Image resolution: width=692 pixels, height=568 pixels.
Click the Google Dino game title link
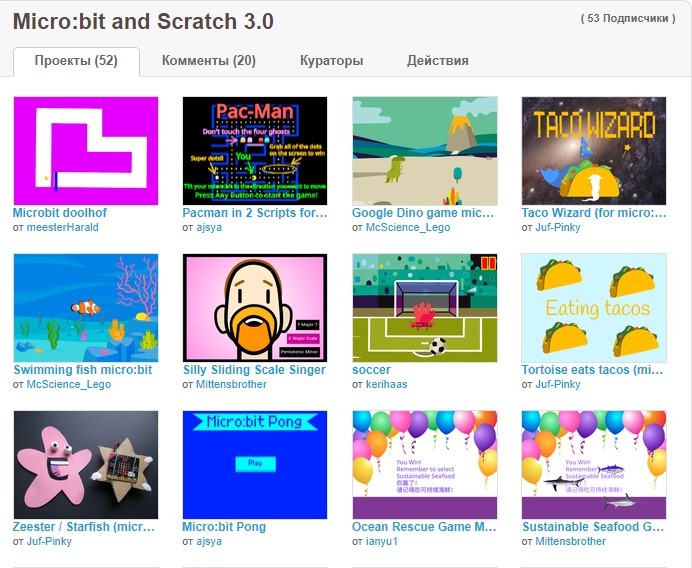point(423,213)
